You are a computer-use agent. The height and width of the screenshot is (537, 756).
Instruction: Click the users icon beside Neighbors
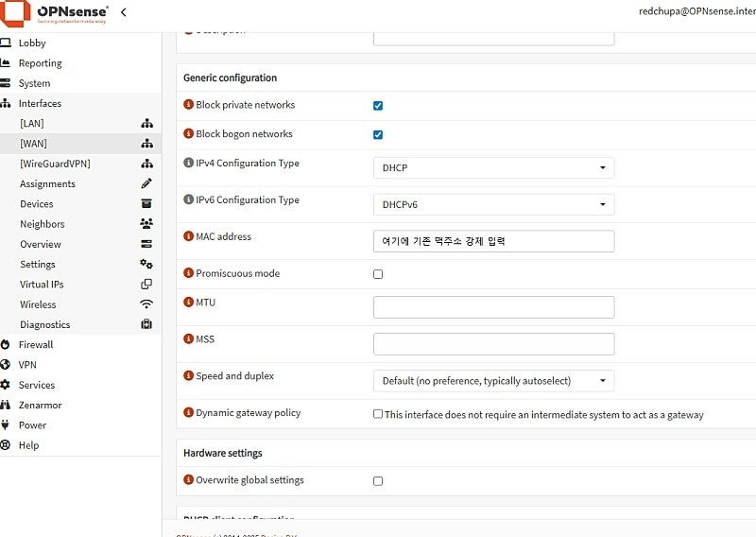[x=146, y=224]
